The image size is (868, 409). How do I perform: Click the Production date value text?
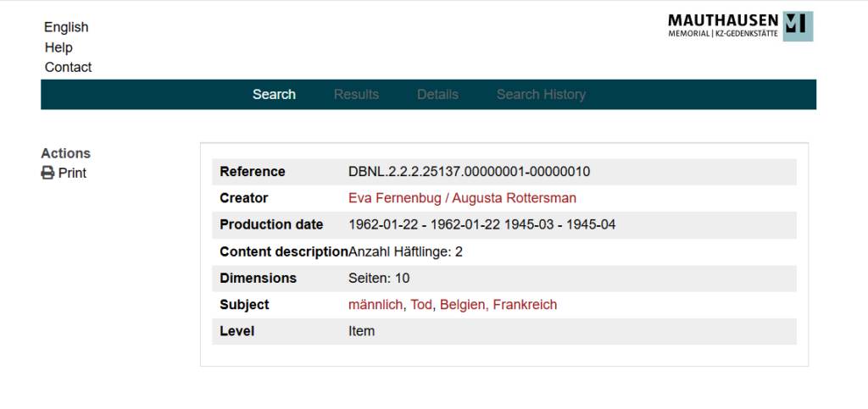[x=482, y=225]
